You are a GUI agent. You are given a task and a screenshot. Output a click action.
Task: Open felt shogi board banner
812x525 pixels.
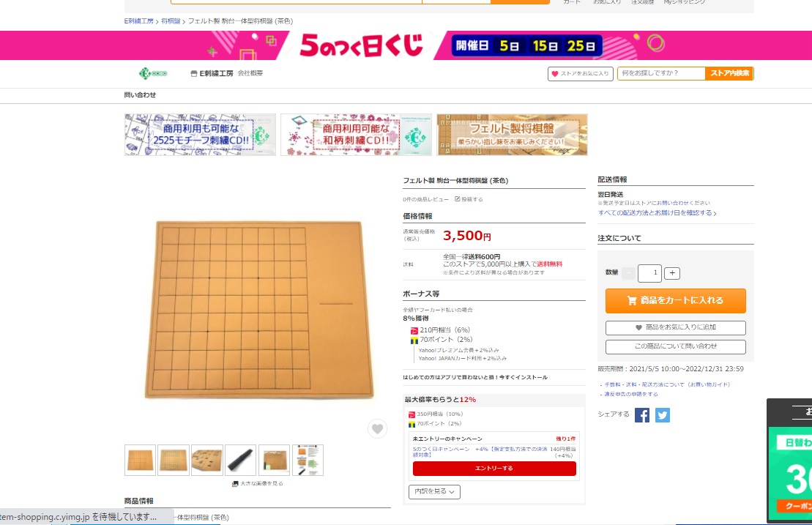coord(512,135)
